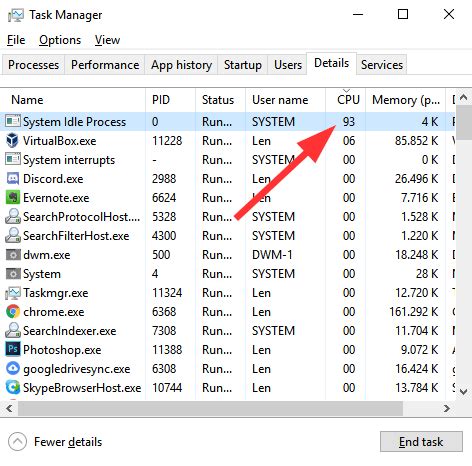This screenshot has height=466, width=472.
Task: Click the horizontal scrollbar right arrow
Action: point(447,408)
